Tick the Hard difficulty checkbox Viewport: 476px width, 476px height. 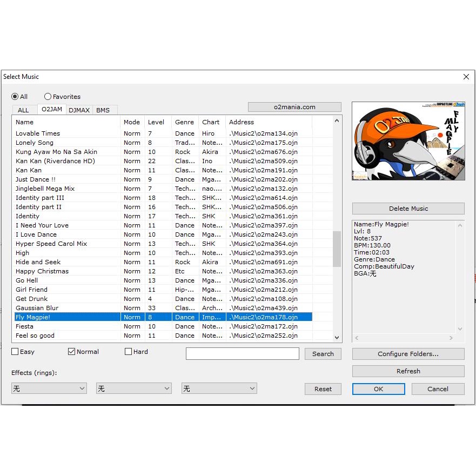[128, 352]
